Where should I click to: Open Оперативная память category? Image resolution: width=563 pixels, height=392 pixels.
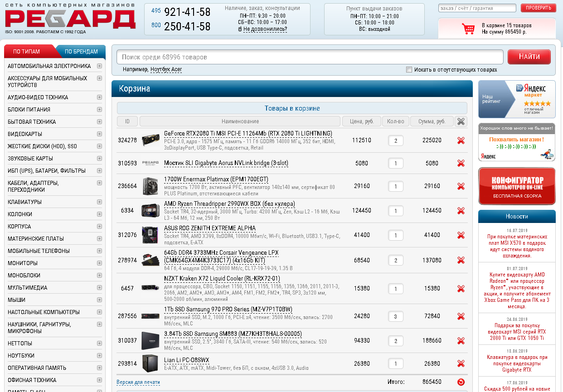(x=37, y=368)
